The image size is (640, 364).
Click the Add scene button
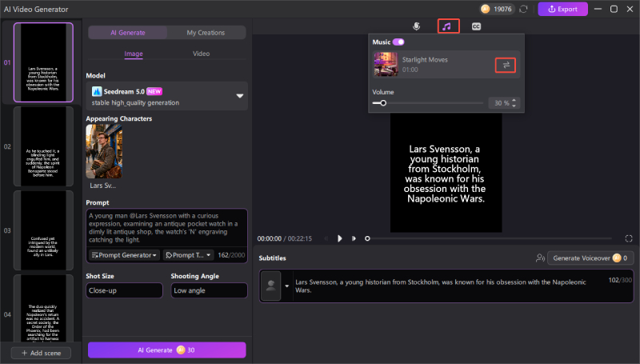41,353
